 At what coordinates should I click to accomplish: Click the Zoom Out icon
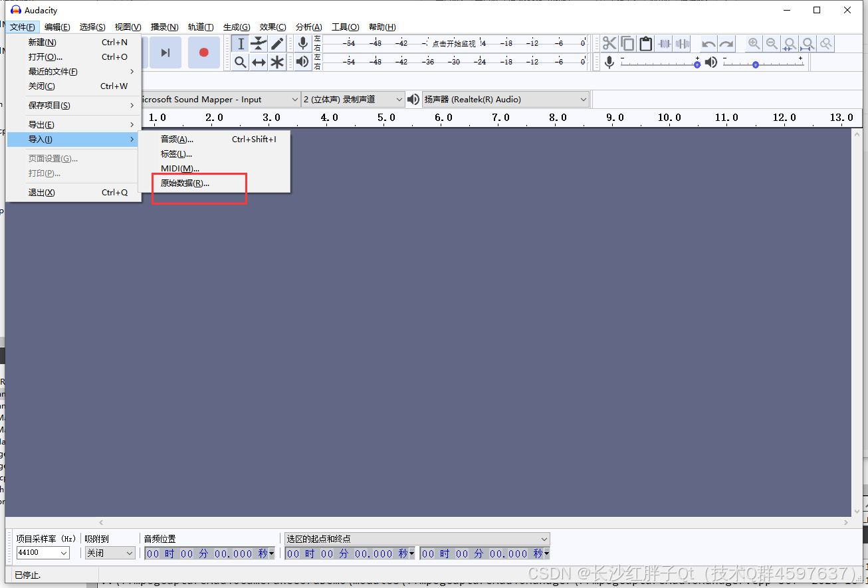[x=772, y=44]
